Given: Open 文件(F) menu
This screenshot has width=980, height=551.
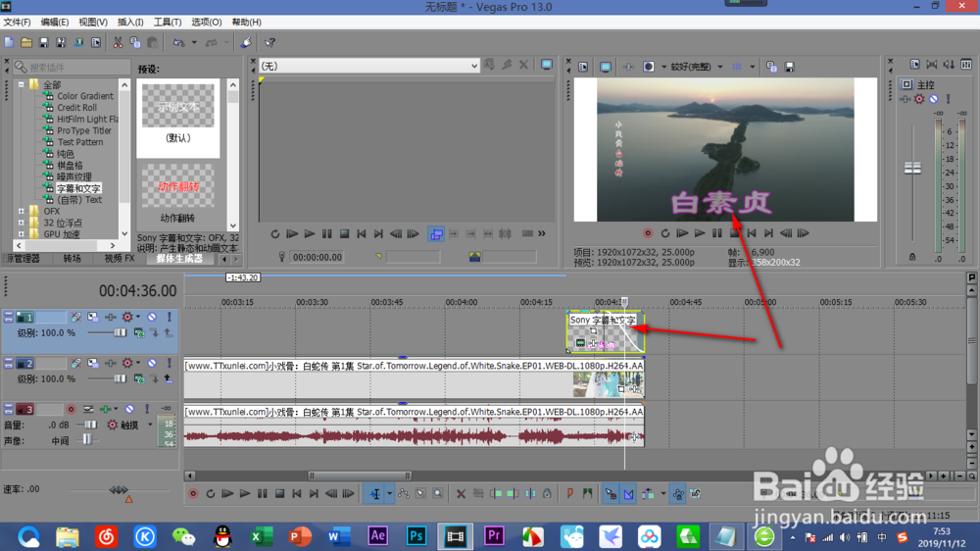Looking at the screenshot, I should pyautogui.click(x=17, y=22).
